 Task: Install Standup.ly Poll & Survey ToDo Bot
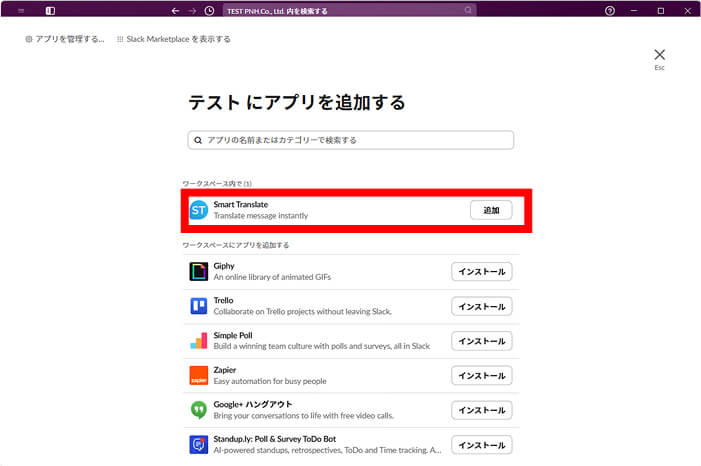tap(481, 445)
